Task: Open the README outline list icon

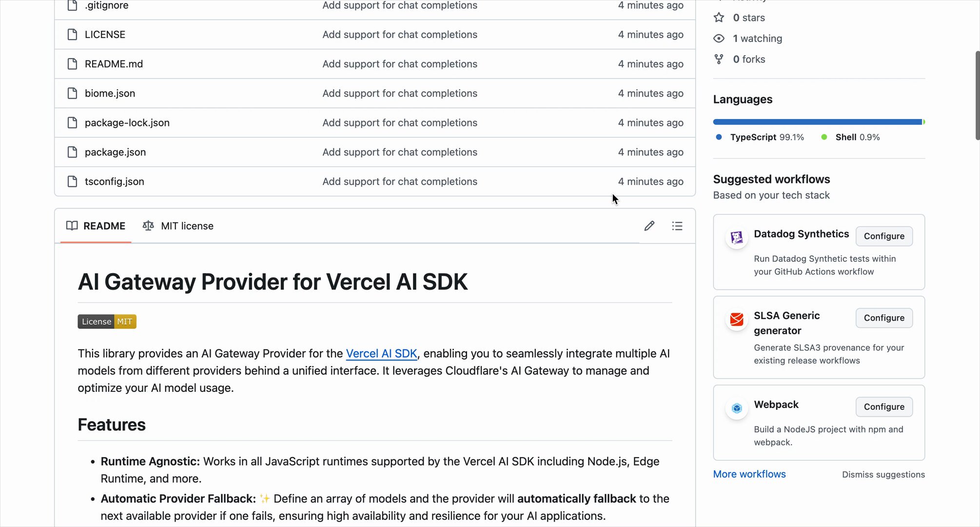Action: click(677, 226)
